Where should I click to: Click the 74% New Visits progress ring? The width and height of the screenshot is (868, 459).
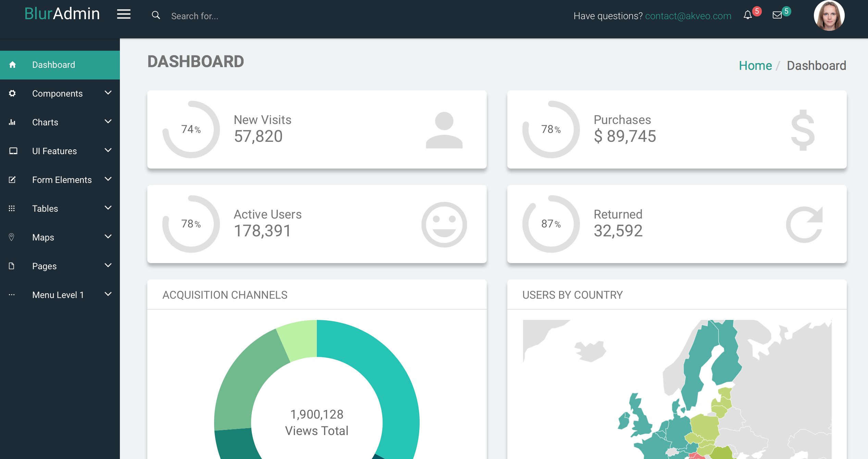[x=191, y=129]
